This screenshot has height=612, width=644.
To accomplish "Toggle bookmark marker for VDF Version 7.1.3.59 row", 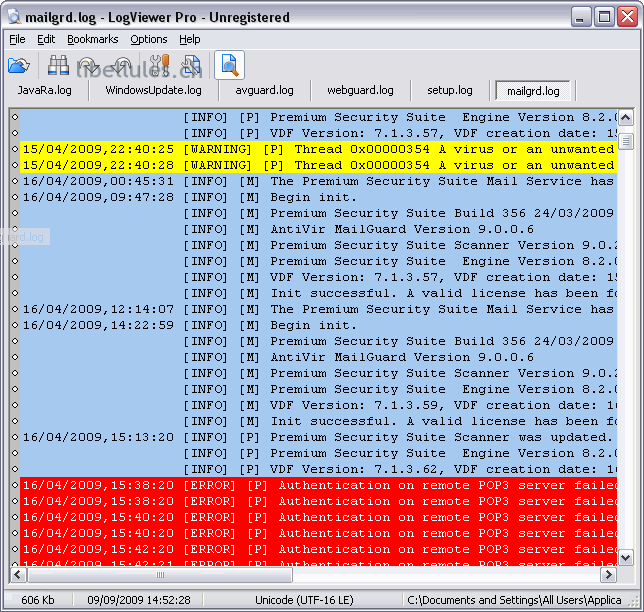I will coord(15,405).
